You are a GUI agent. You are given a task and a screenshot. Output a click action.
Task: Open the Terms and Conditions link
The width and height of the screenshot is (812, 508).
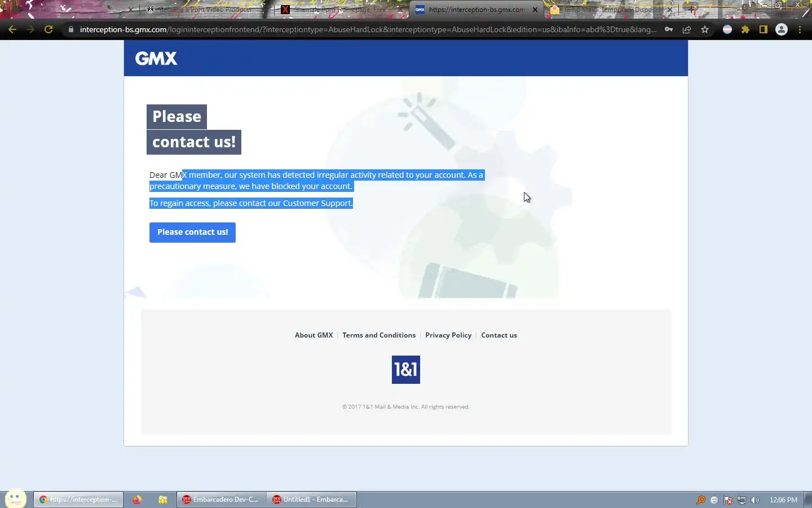tap(379, 335)
